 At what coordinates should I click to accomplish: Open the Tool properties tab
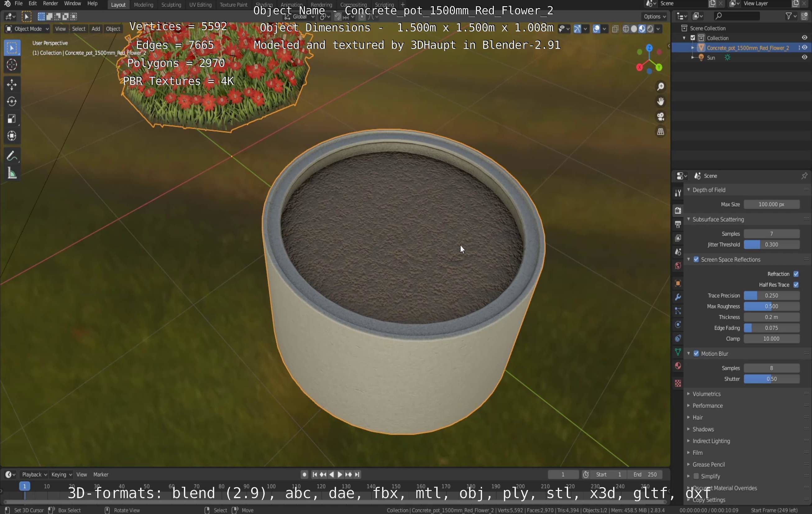pos(678,193)
